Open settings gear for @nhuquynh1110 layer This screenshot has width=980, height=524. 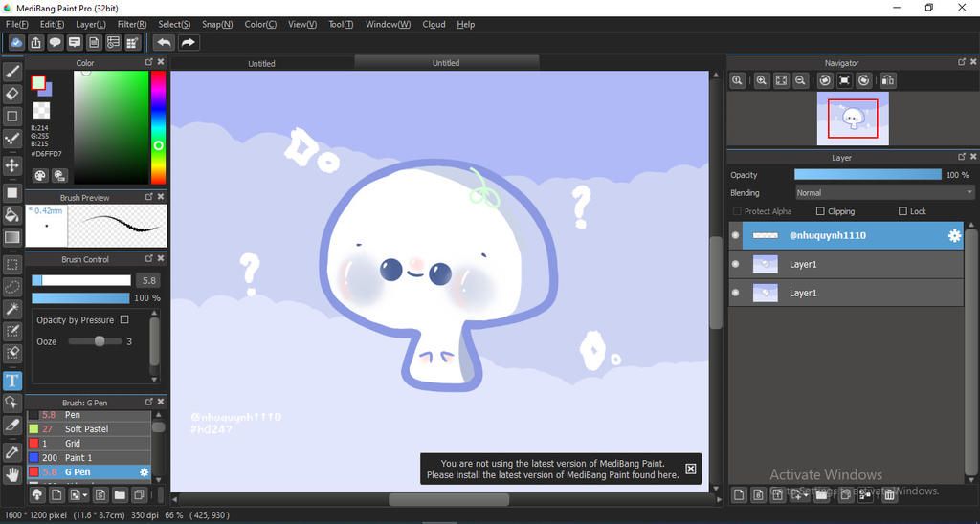tap(954, 236)
